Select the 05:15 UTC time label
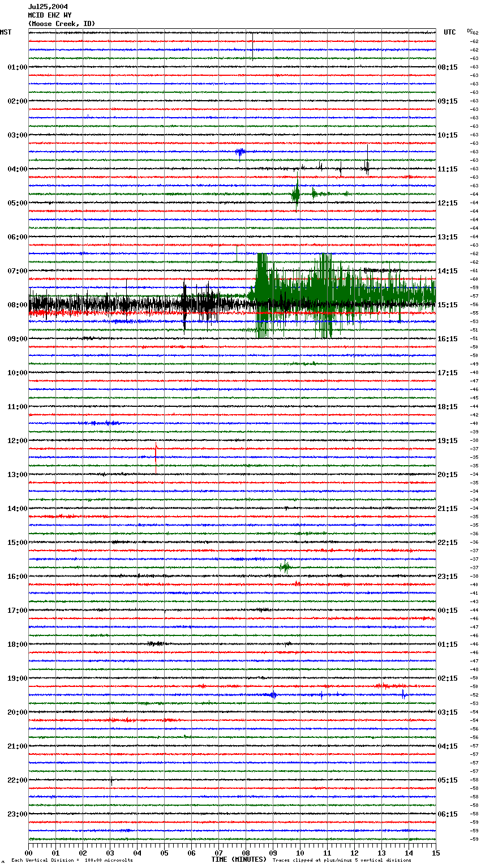 pos(448,780)
